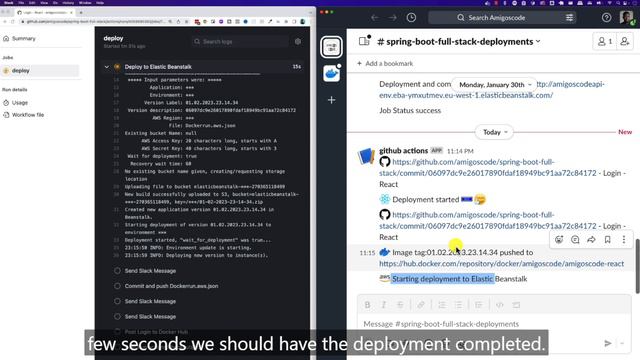Viewport: 640px width, 360px height.
Task: Insert inline code in composer
Action: (500, 305)
